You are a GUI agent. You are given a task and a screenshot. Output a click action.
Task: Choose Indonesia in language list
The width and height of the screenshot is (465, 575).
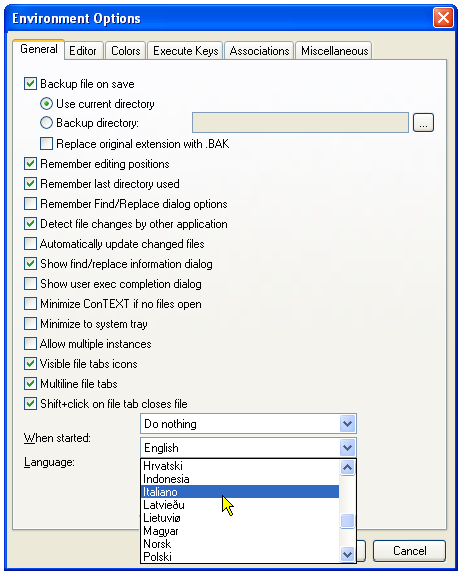click(240, 479)
